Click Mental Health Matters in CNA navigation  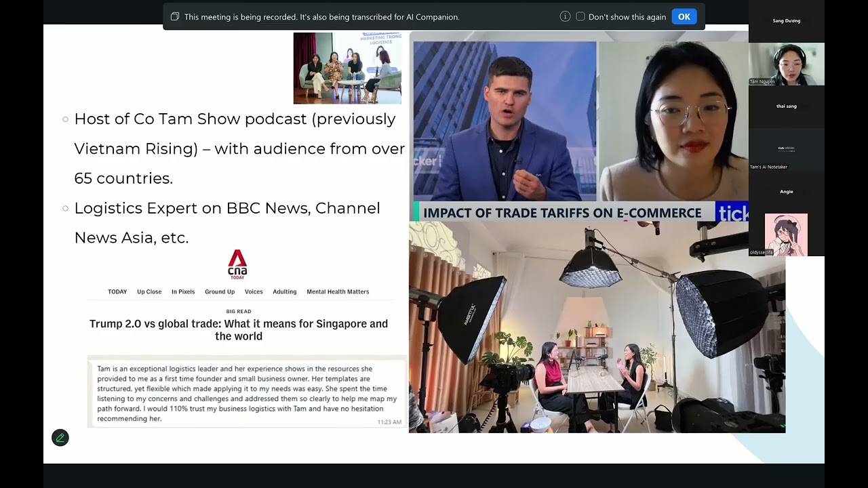click(338, 291)
